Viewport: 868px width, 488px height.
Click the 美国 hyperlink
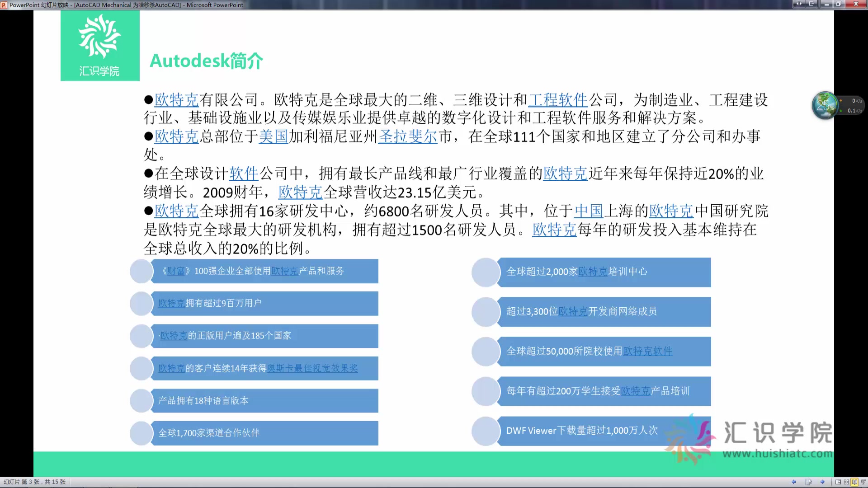(274, 137)
